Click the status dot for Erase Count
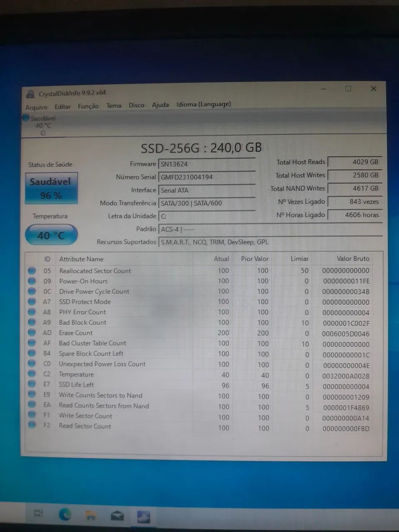 point(32,332)
